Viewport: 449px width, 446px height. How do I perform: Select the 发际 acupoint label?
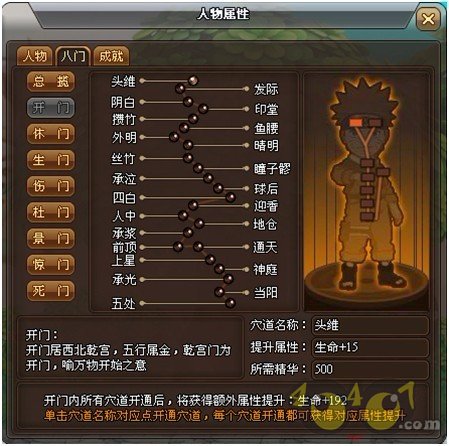266,89
